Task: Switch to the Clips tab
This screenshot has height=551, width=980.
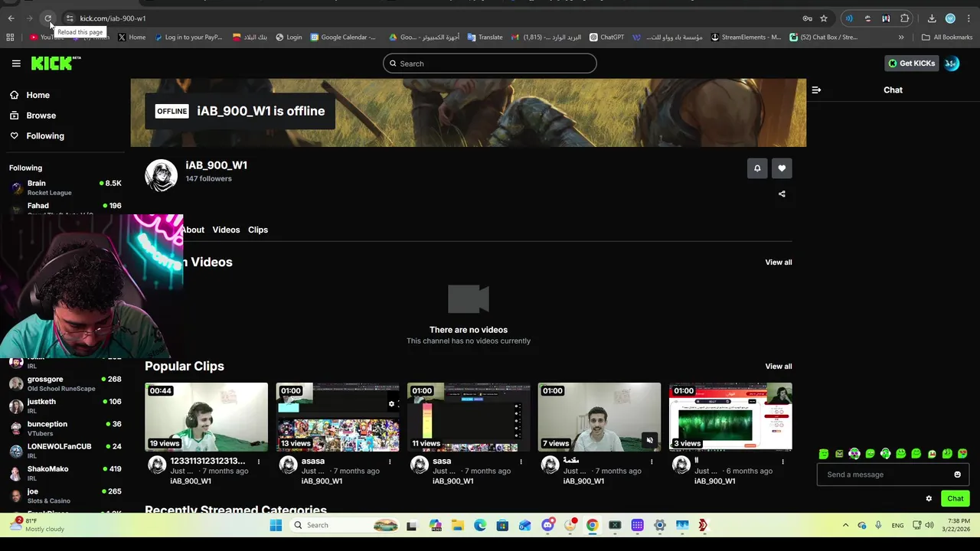Action: tap(258, 230)
